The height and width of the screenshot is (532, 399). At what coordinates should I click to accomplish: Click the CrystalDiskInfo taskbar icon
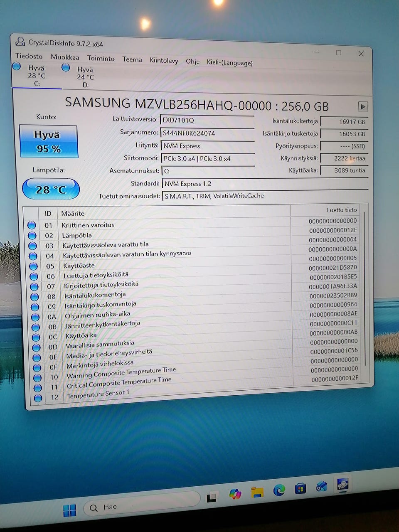[x=342, y=484]
